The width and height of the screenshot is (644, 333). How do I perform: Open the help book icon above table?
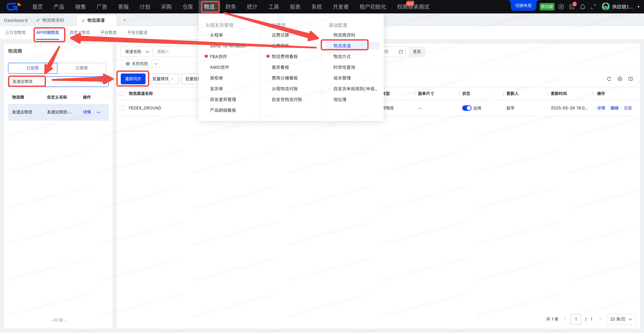point(631,79)
